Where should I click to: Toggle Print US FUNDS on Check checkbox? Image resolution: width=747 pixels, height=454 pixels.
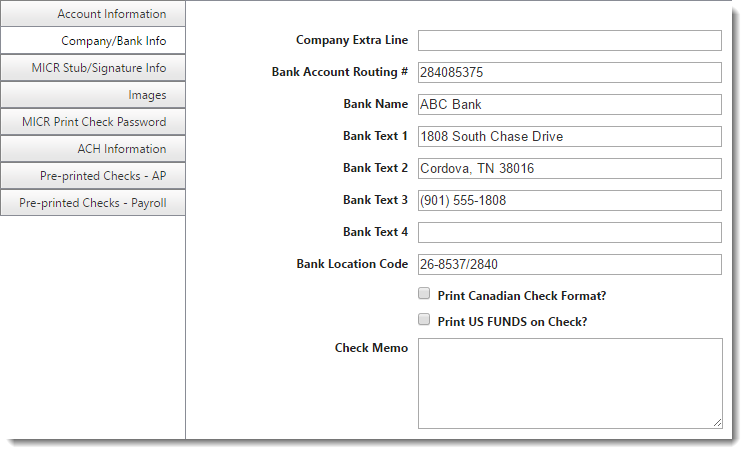424,320
